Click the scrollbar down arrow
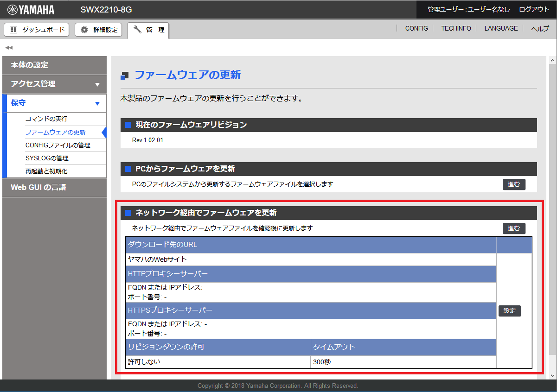557x392 pixels. (x=552, y=375)
